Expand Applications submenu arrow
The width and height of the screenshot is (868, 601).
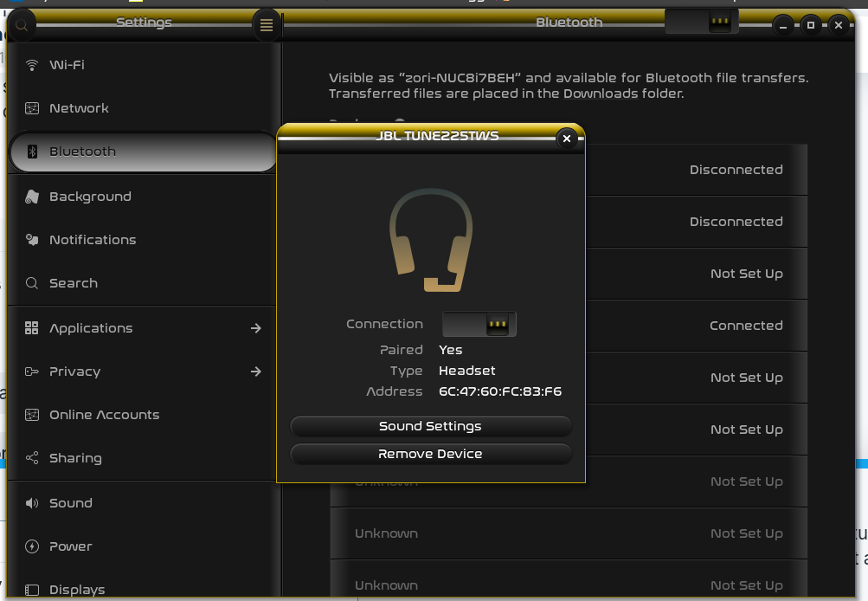[x=256, y=328]
